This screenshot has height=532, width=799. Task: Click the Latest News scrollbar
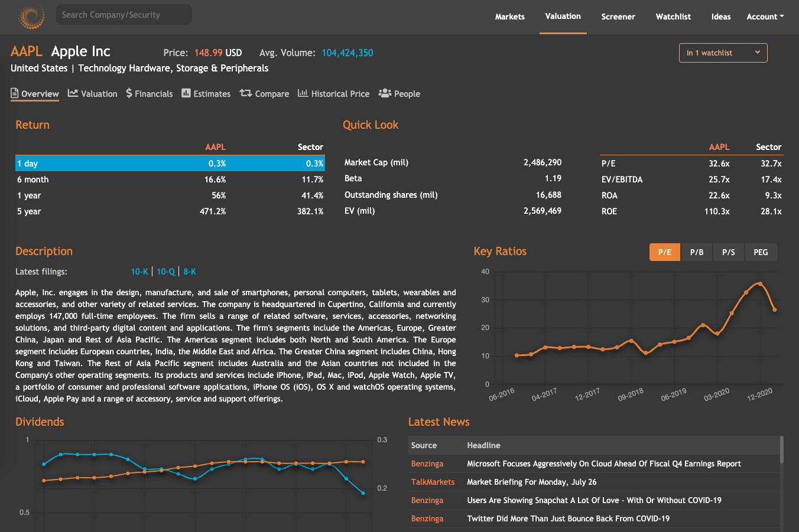click(x=782, y=450)
